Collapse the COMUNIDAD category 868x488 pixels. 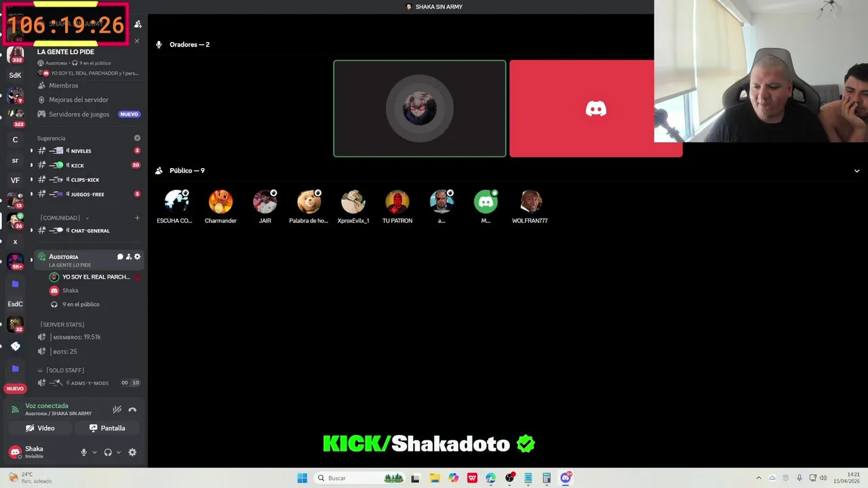click(x=64, y=218)
